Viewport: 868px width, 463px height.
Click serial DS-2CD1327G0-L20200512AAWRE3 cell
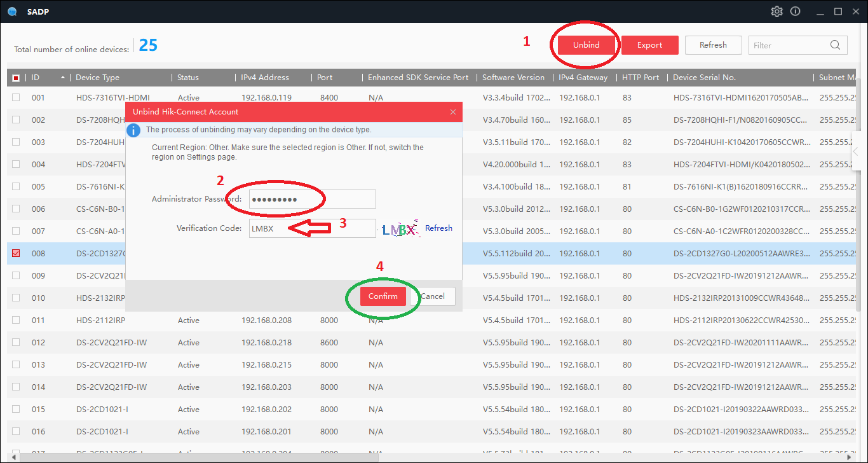(x=742, y=254)
